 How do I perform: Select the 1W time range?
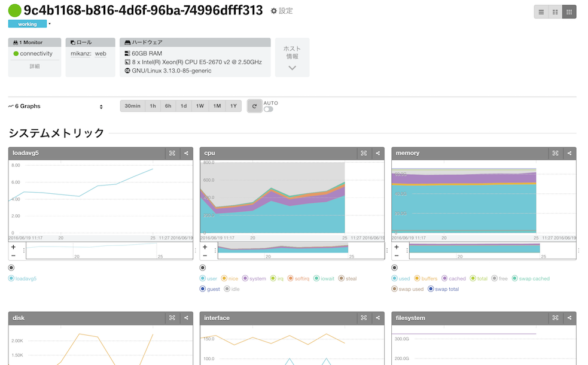[x=200, y=106]
